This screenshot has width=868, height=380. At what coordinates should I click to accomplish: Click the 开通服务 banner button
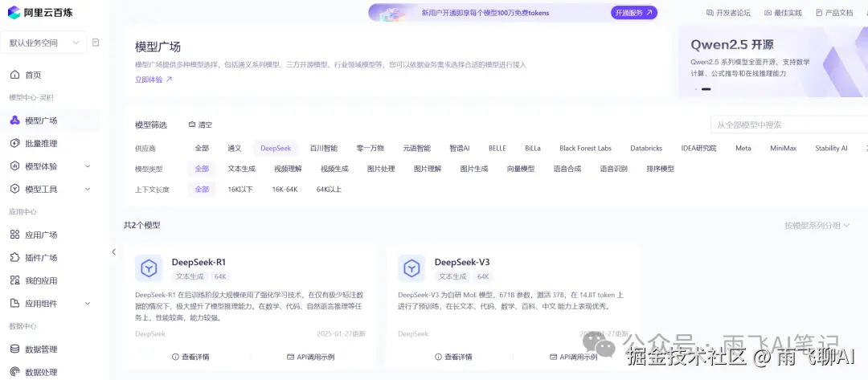[x=634, y=12]
